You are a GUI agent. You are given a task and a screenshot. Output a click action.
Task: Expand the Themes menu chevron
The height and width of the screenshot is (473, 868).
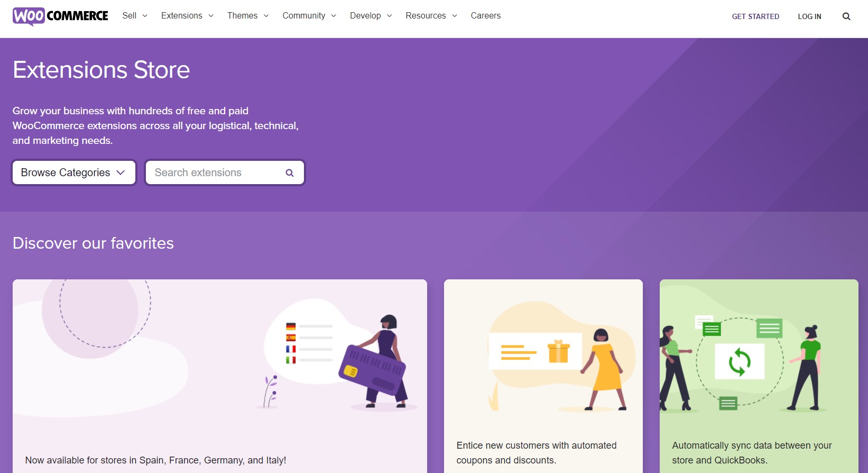(x=266, y=16)
